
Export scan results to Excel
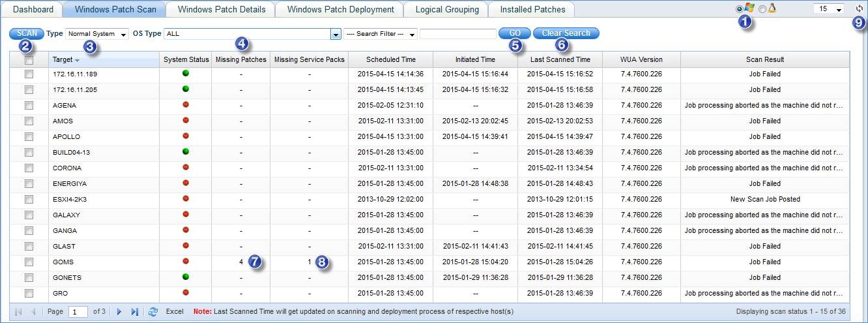point(175,312)
